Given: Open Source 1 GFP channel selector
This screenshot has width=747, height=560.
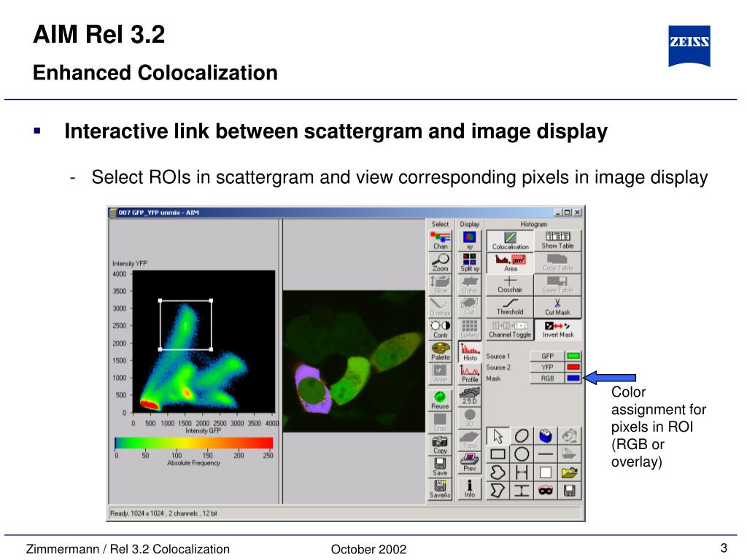Looking at the screenshot, I should (x=547, y=356).
